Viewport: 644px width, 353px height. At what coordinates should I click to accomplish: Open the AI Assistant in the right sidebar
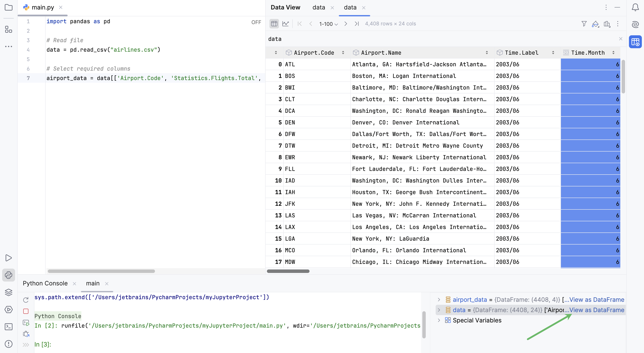(635, 25)
